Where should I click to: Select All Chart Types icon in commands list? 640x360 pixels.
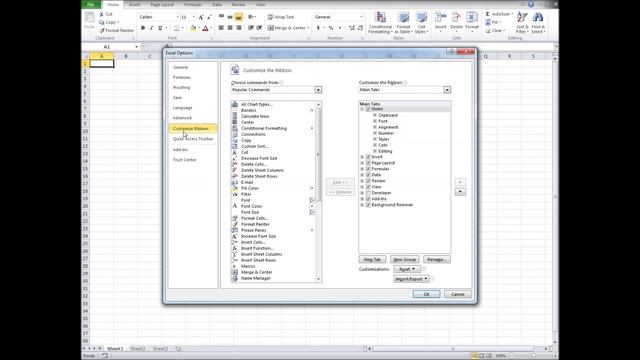coord(235,104)
